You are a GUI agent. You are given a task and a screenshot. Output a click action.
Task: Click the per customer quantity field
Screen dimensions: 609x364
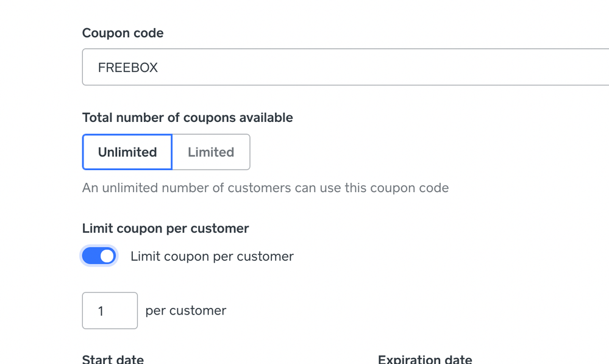click(110, 311)
